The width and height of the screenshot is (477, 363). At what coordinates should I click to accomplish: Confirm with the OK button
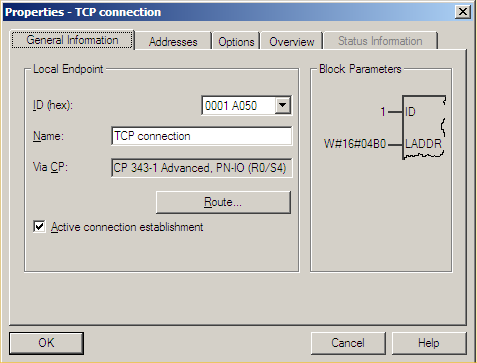click(x=46, y=343)
